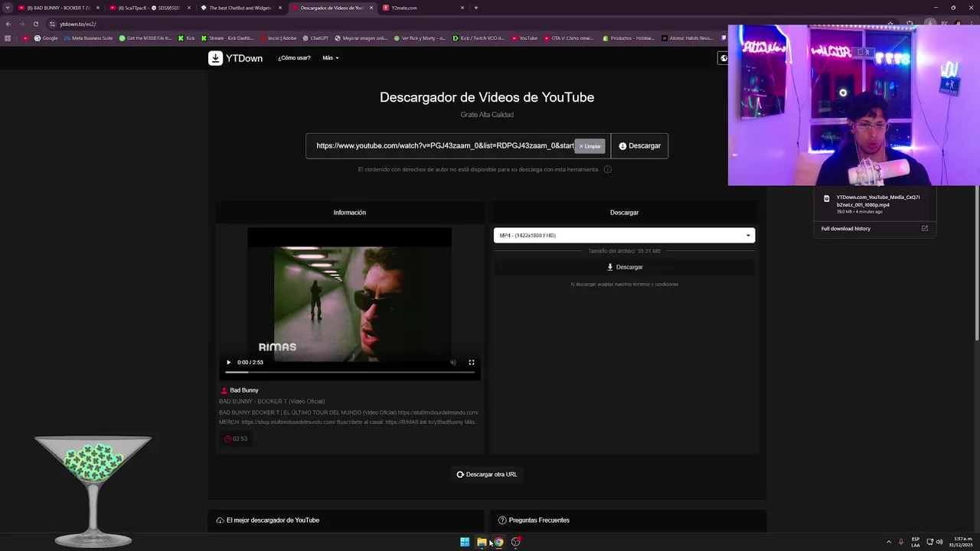
Task: Go back with the browser back arrow
Action: 8,24
